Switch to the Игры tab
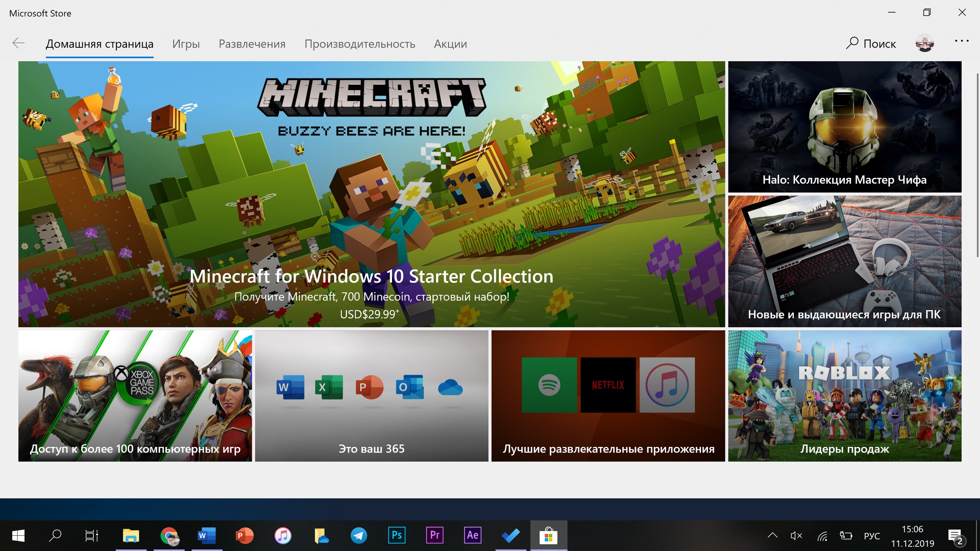Image resolution: width=980 pixels, height=551 pixels. pyautogui.click(x=186, y=44)
